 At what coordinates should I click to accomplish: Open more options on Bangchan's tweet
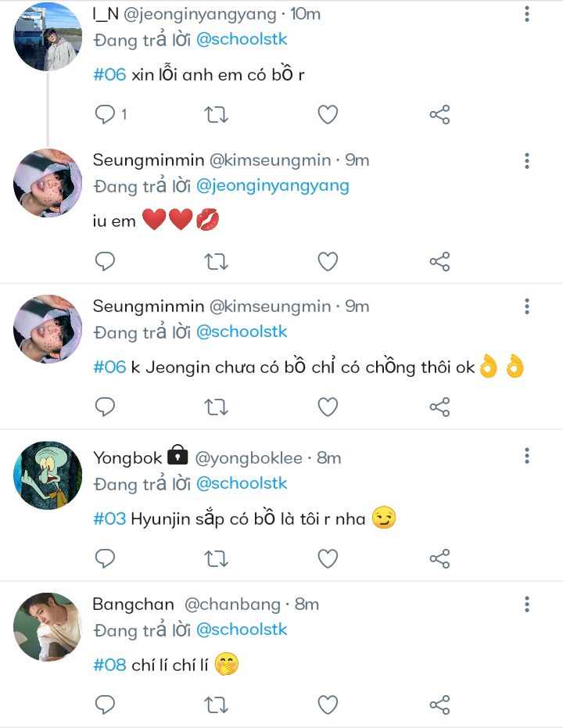(528, 604)
